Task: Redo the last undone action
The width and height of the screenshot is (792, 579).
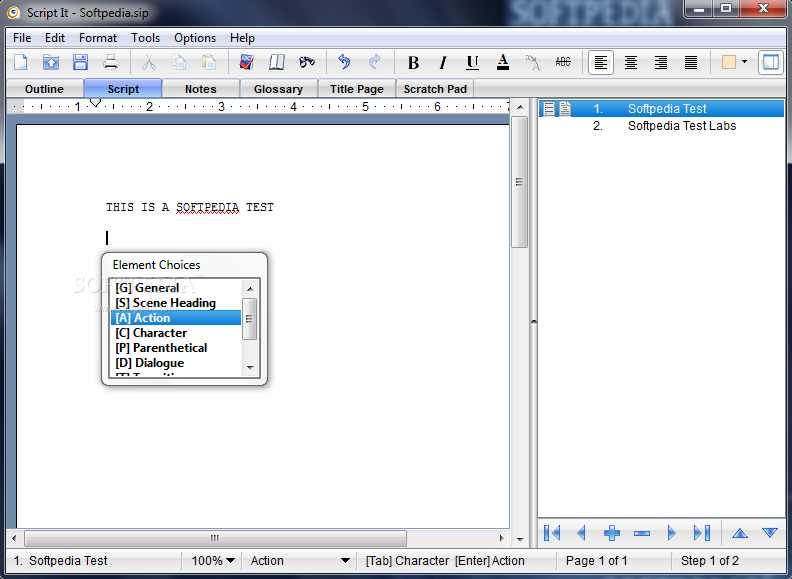Action: coord(375,62)
